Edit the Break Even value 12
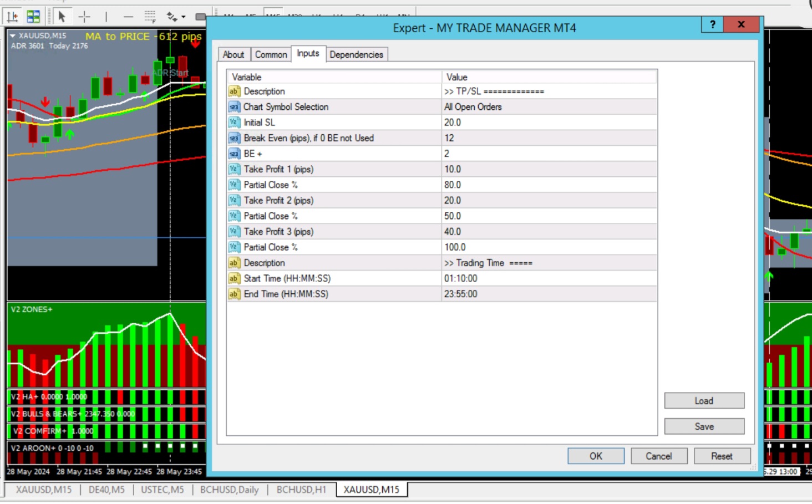The height and width of the screenshot is (504, 812). tap(549, 138)
